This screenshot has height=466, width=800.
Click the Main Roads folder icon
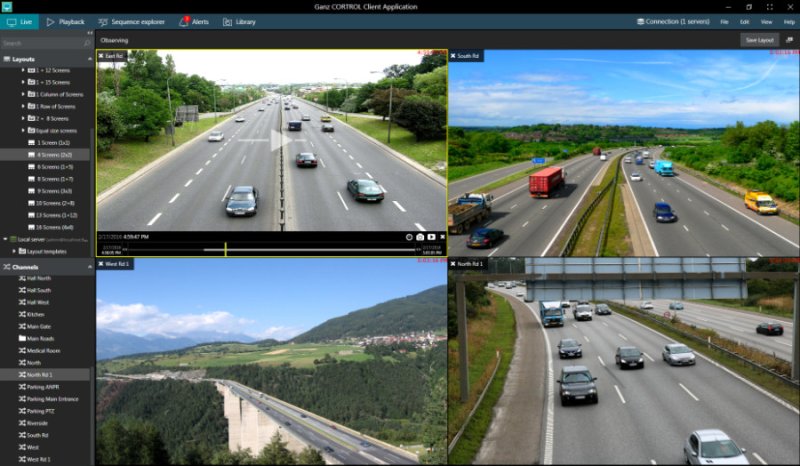[x=21, y=338]
